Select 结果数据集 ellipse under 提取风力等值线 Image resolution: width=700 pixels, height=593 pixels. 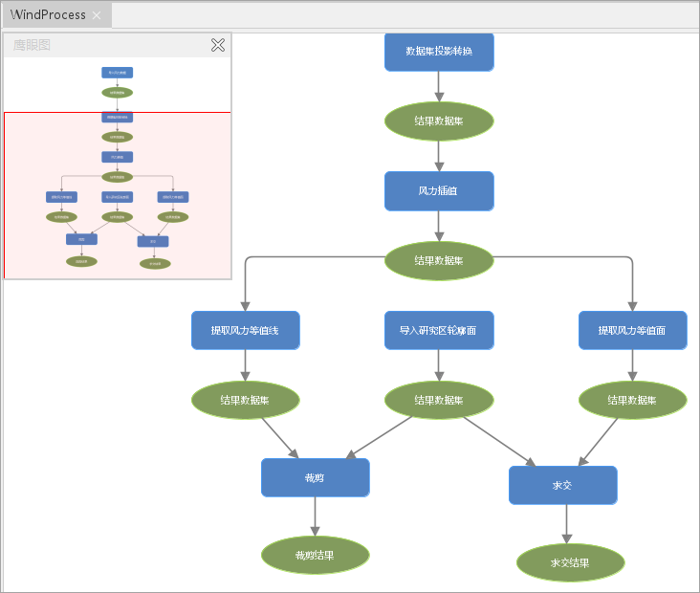[x=246, y=400]
